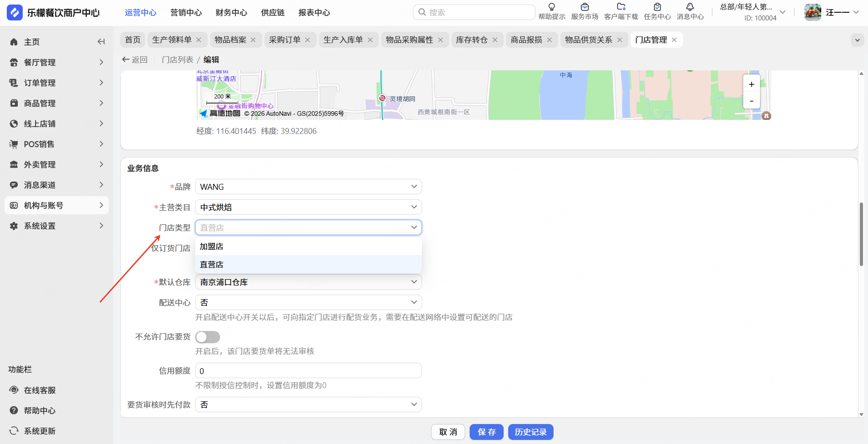The width and height of the screenshot is (868, 444).
Task: Open the user name account menu
Action: [x=843, y=12]
